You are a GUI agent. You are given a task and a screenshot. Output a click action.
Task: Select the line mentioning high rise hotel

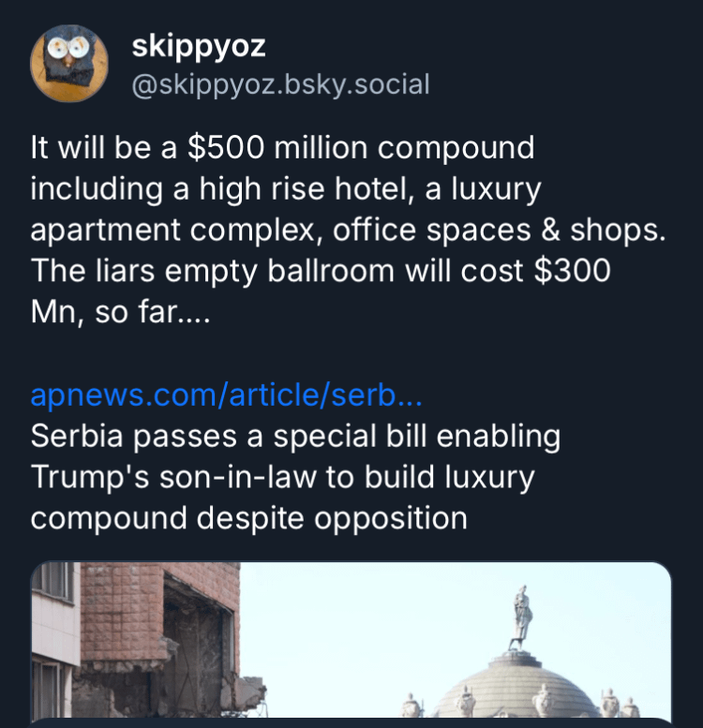click(x=286, y=189)
